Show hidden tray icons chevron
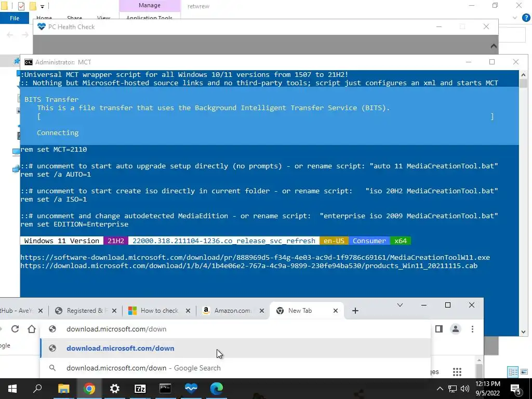 (x=440, y=389)
